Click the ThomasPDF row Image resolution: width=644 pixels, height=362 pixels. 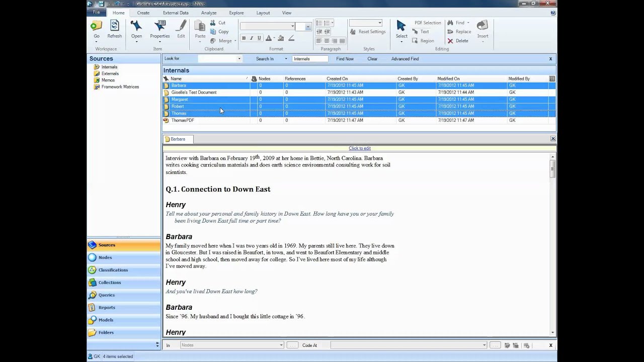click(359, 120)
